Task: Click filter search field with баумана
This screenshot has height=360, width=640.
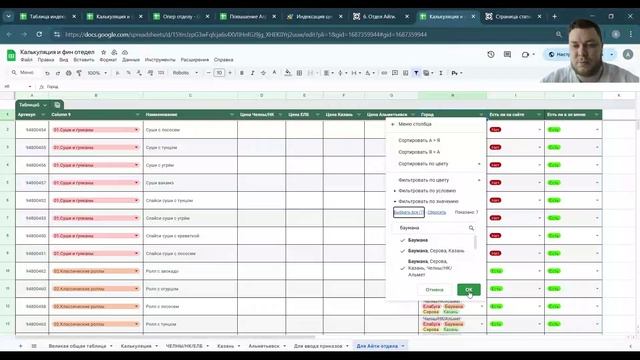Action: [x=432, y=228]
